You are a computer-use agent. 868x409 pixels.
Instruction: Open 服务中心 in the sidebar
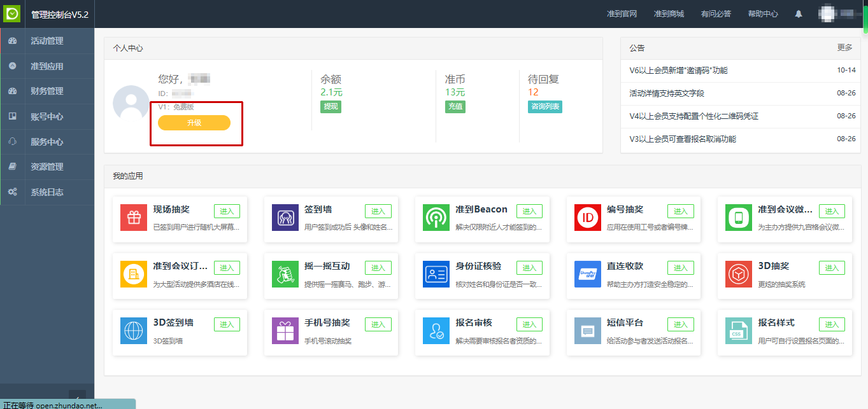point(47,142)
